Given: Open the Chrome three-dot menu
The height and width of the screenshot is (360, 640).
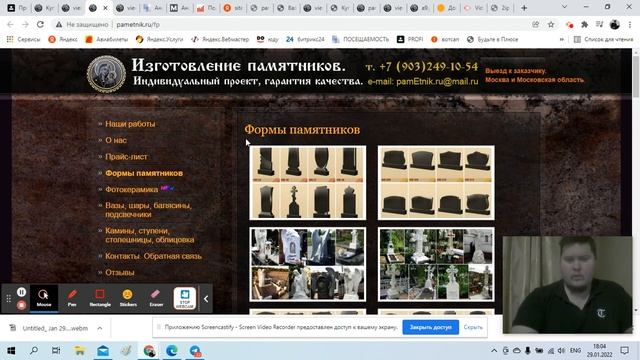Looking at the screenshot, I should 631,24.
